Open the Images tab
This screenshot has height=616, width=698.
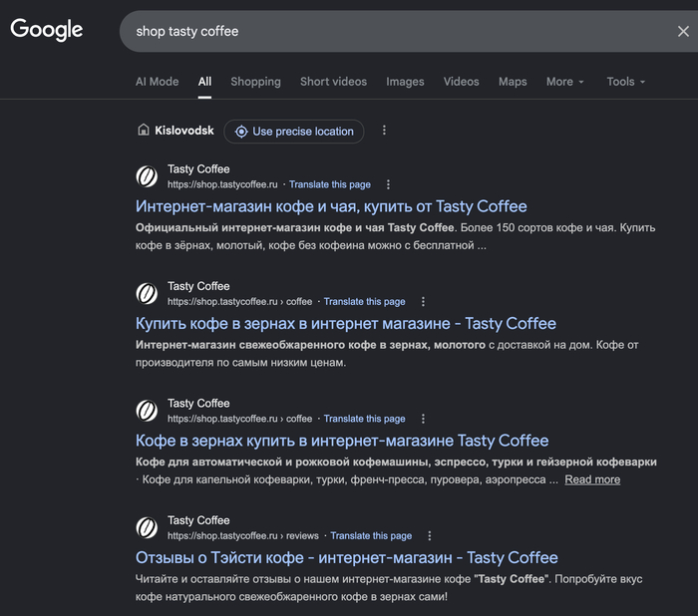[405, 82]
